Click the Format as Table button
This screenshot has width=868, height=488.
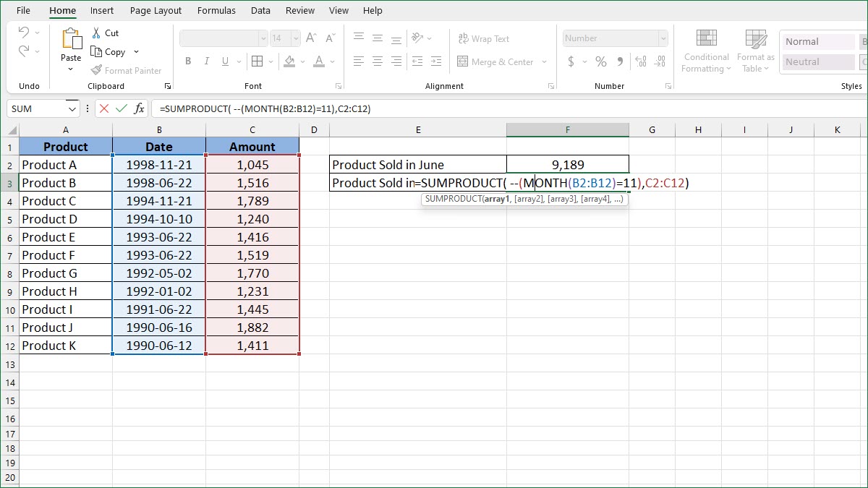click(755, 51)
